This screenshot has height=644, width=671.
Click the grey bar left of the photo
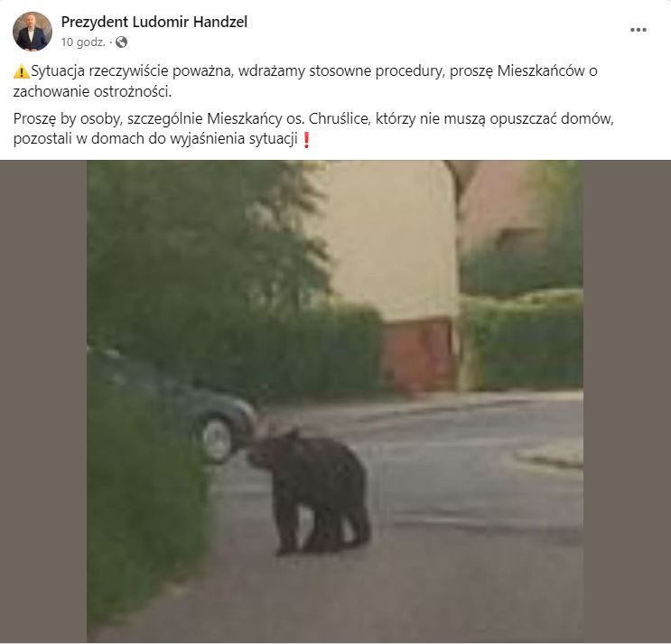pyautogui.click(x=43, y=401)
